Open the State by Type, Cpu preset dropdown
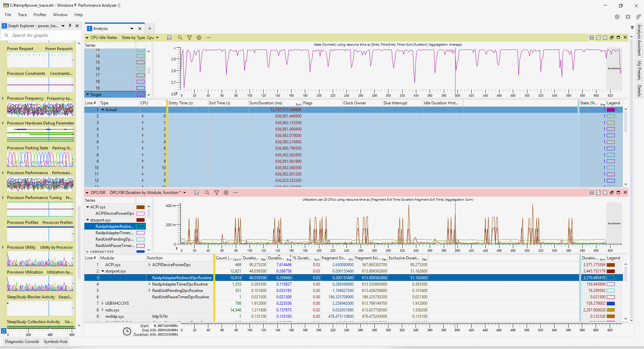Viewport: 644px width, 349px height. [157, 38]
